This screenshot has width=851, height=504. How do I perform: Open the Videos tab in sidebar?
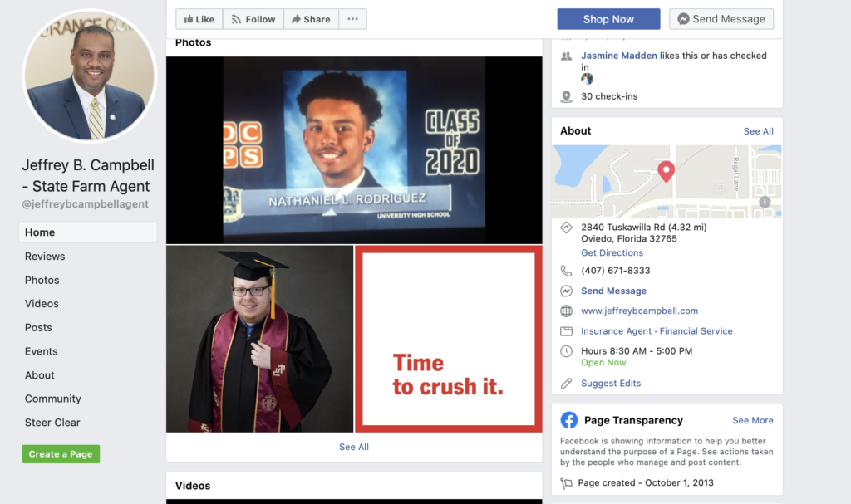click(42, 304)
